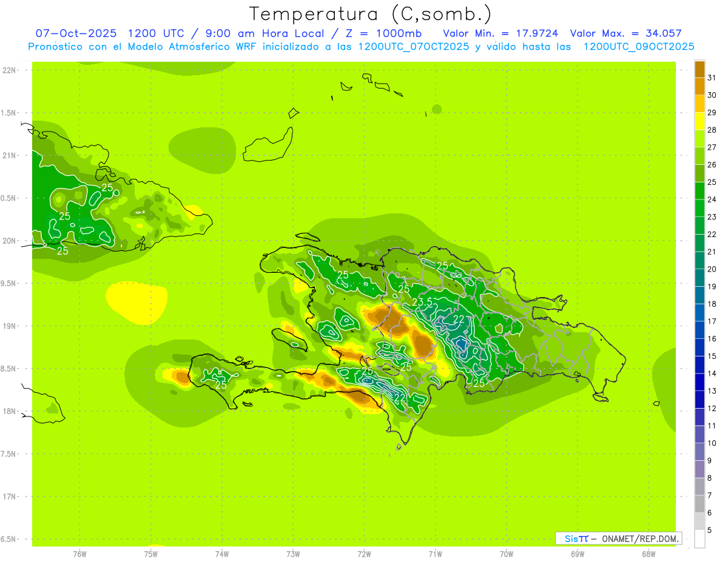The width and height of the screenshot is (728, 562).
Task: Pick the top dark orange legend swatch
Action: [699, 69]
